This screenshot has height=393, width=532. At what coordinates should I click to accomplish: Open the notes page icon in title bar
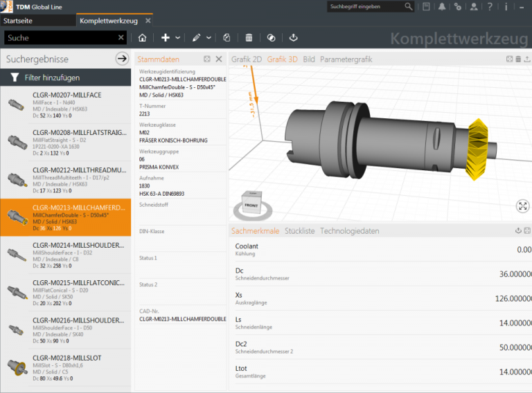pyautogui.click(x=426, y=6)
